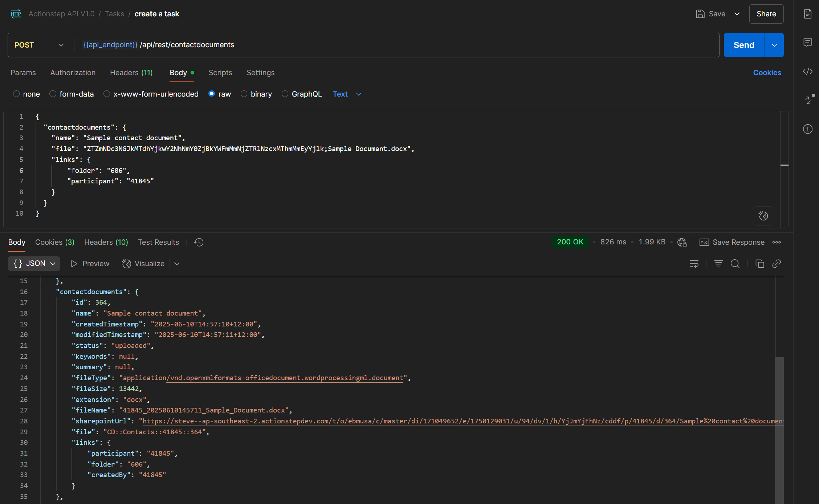Image resolution: width=819 pixels, height=504 pixels.
Task: Click the Preview play icon
Action: pyautogui.click(x=74, y=264)
